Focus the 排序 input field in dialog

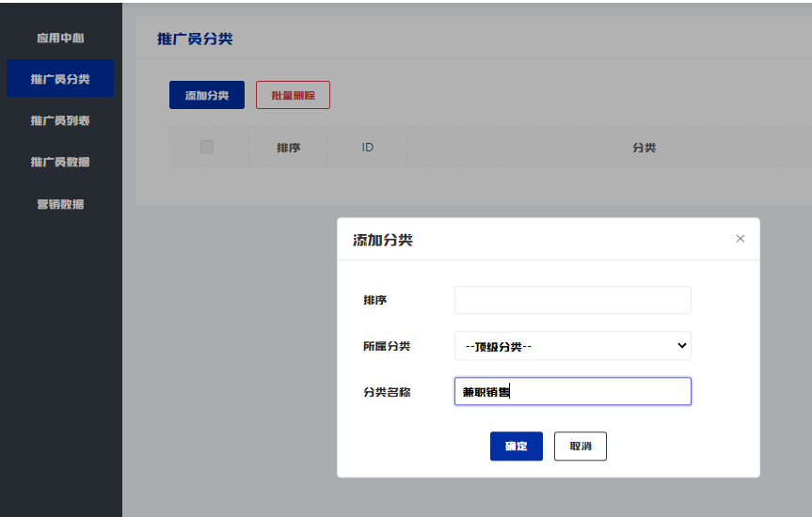pos(572,300)
